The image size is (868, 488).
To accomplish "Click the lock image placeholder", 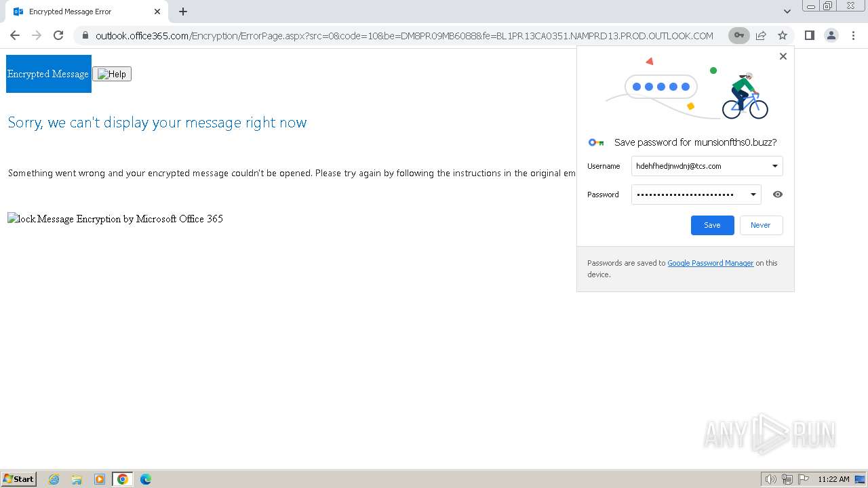I will 22,219.
